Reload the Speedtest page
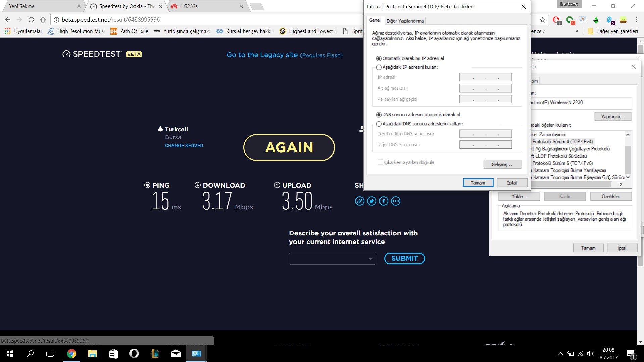This screenshot has height=362, width=644. (31, 20)
